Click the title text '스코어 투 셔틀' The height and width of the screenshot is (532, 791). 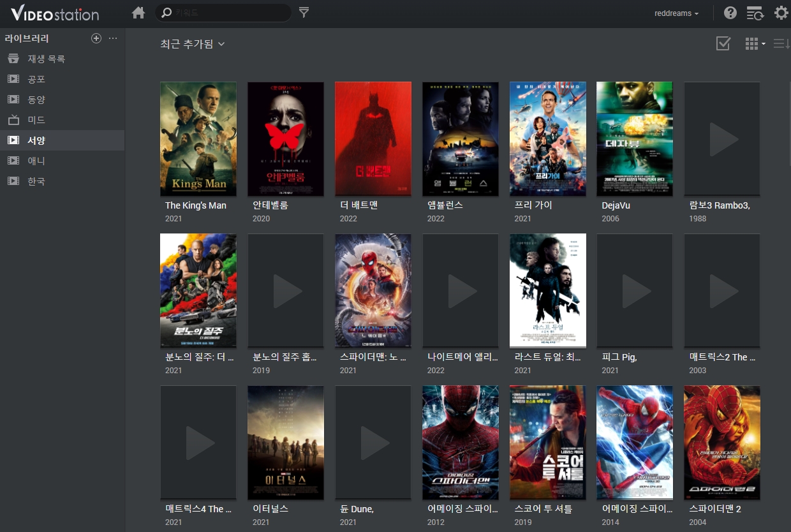click(543, 509)
